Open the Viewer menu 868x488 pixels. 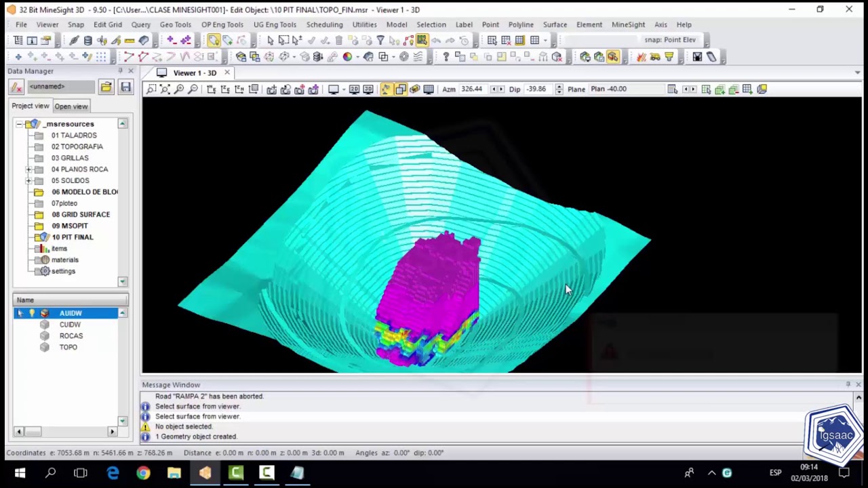[x=47, y=24]
